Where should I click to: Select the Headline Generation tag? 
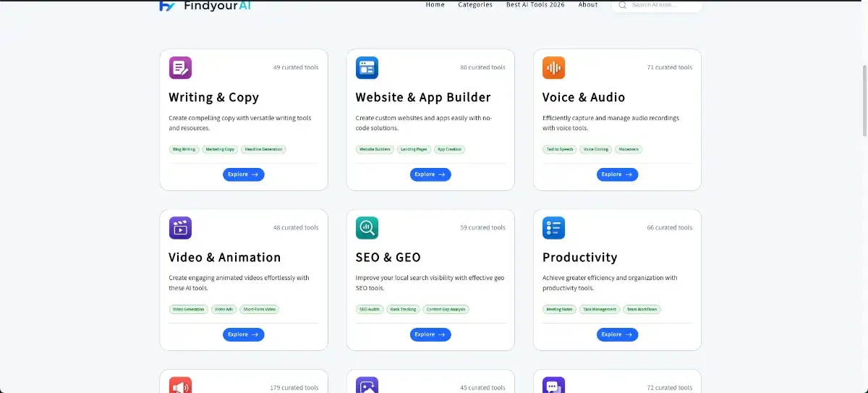[x=264, y=149]
